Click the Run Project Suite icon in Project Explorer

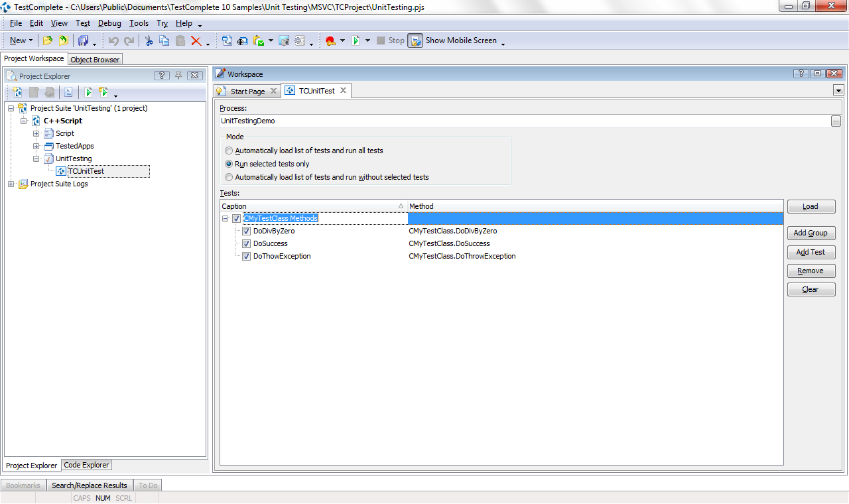tap(103, 92)
